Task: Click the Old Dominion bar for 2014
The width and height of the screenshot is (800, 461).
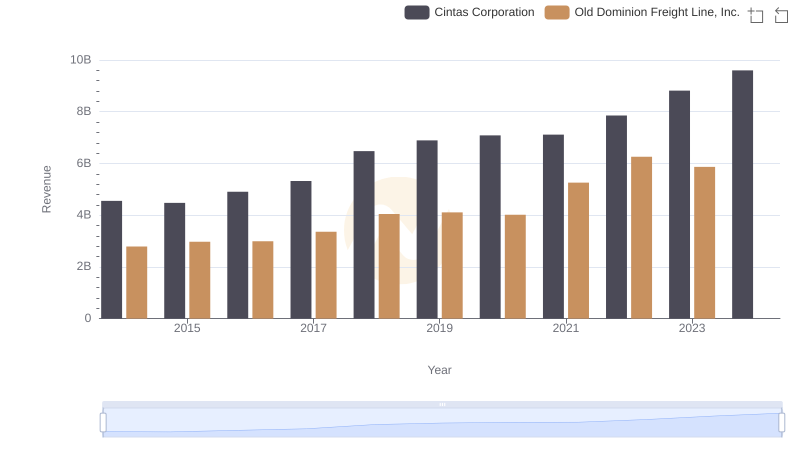Action: click(x=137, y=283)
